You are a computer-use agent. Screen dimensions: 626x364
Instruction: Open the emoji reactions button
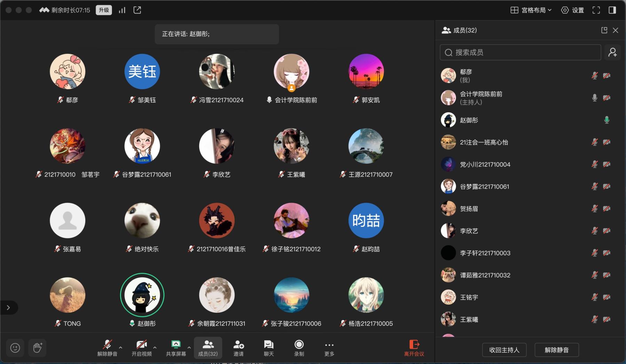tap(15, 348)
